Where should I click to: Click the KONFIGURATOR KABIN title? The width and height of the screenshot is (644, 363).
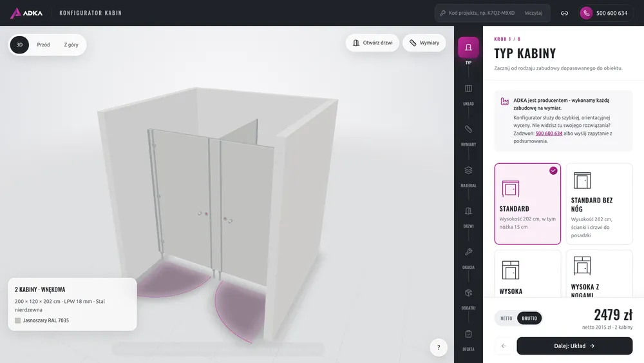90,13
